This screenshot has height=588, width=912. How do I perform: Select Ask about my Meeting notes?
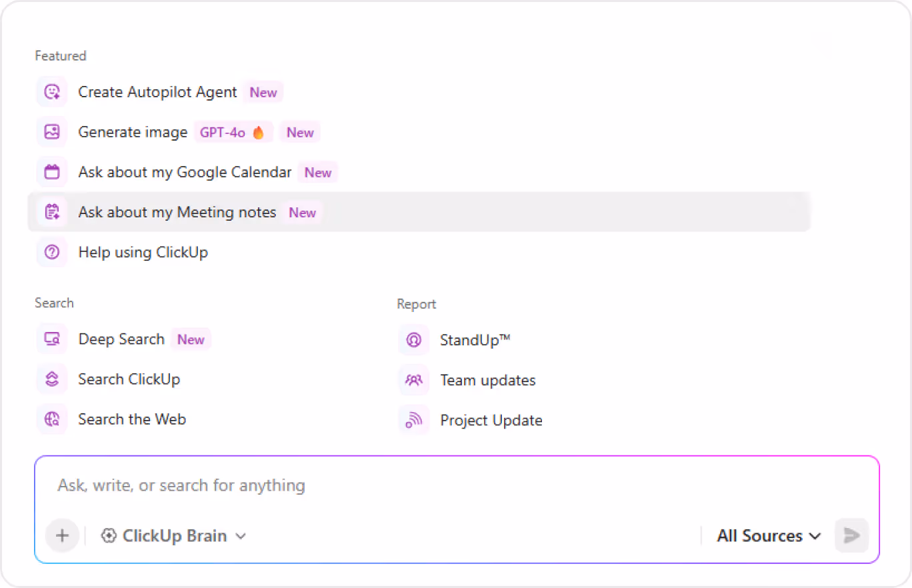coord(419,212)
